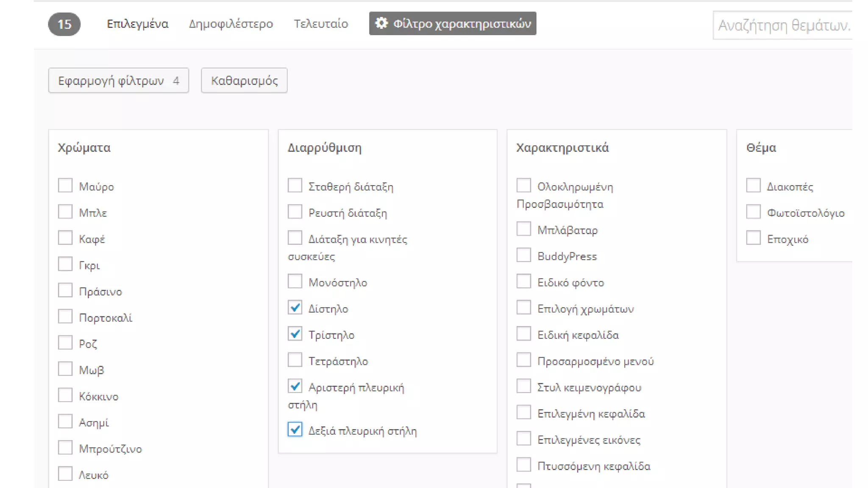Viewport: 868px width, 488px height.
Task: Check the Ρευστή διάταξη checkbox
Action: pos(295,212)
